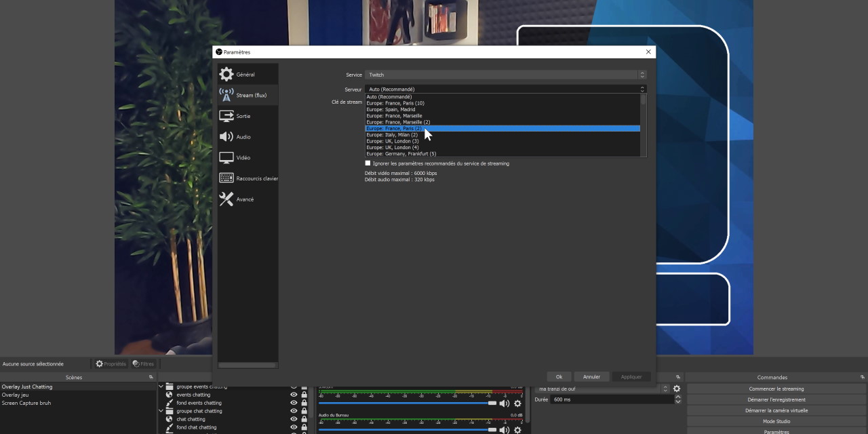Toggle visibility of events chatting source
Viewport: 868px width, 434px height.
pos(294,395)
